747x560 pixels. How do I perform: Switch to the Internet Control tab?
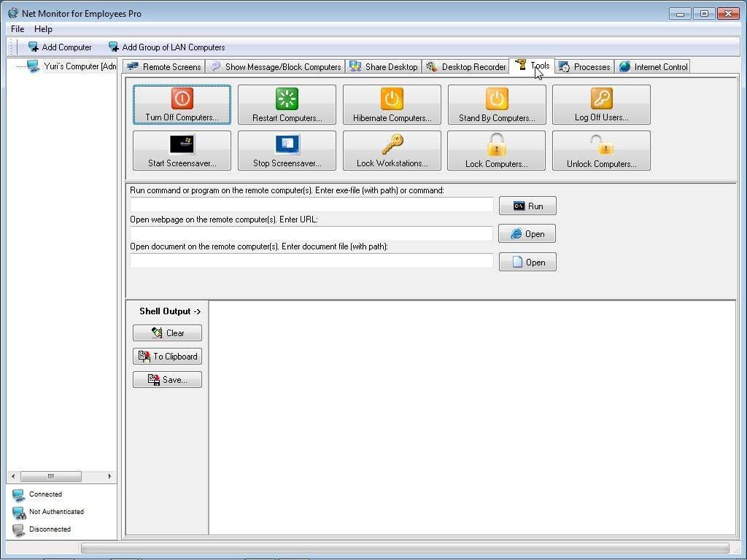coord(653,66)
